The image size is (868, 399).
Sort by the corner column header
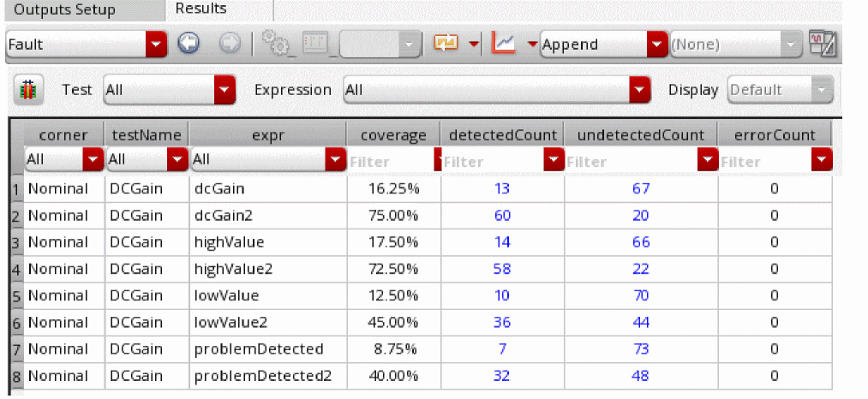pyautogui.click(x=63, y=135)
